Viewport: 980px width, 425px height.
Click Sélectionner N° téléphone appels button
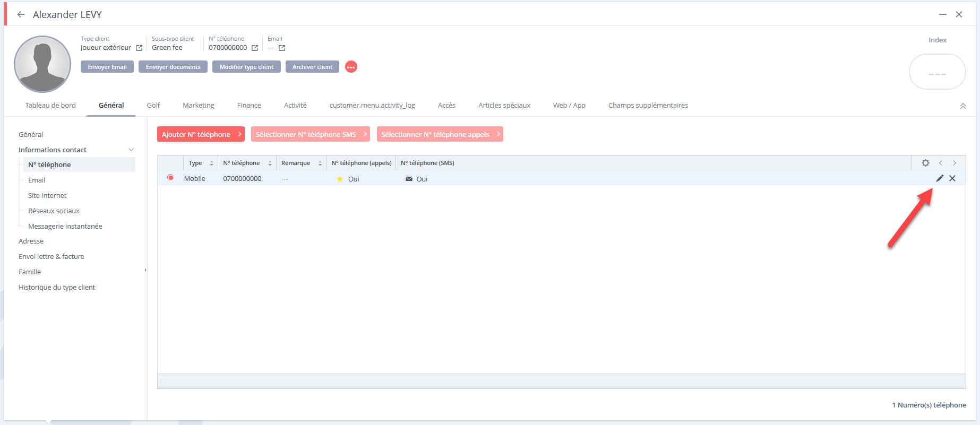coord(440,134)
